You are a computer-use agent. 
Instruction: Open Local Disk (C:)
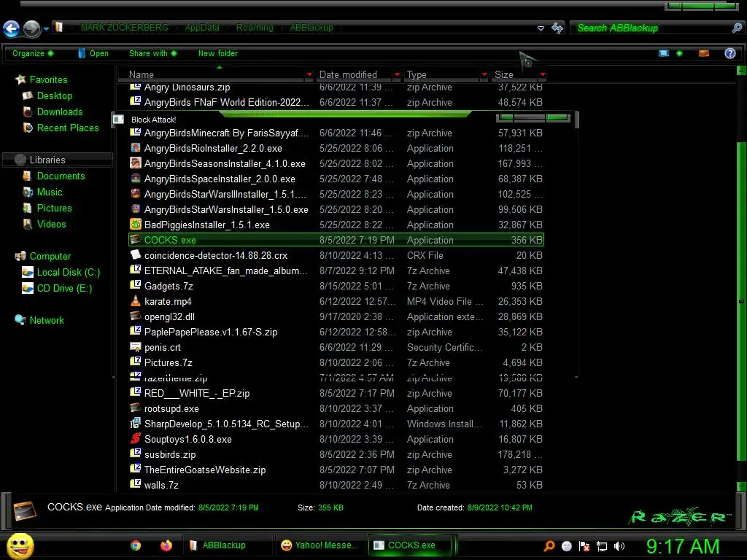click(x=61, y=273)
